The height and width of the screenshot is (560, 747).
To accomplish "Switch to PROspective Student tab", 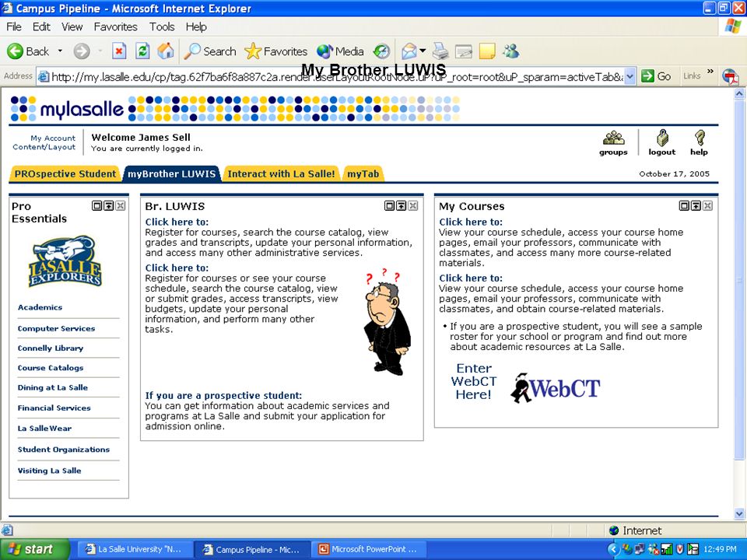I will point(65,173).
